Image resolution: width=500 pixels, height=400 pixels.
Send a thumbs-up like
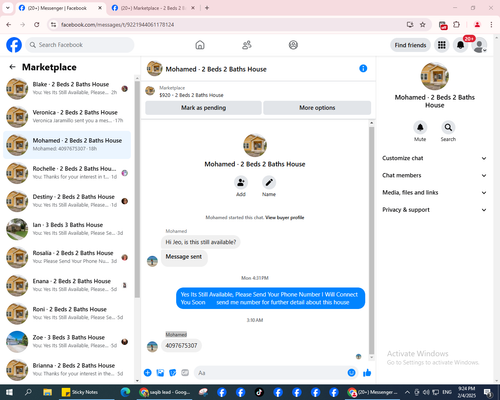[x=367, y=373]
